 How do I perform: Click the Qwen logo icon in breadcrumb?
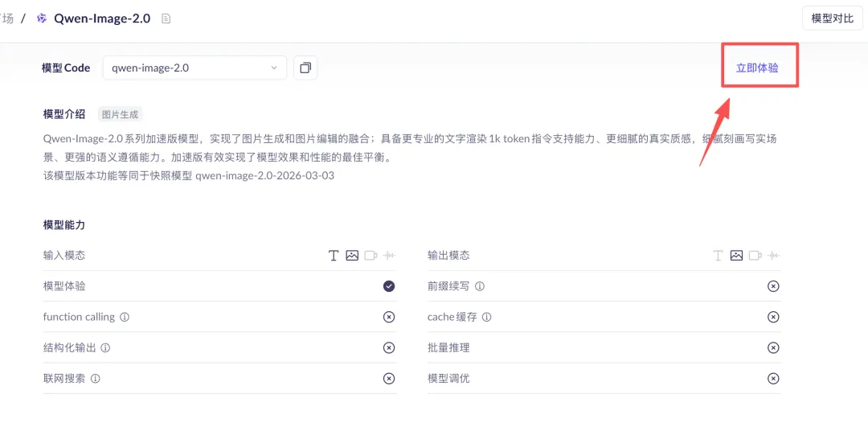[41, 18]
